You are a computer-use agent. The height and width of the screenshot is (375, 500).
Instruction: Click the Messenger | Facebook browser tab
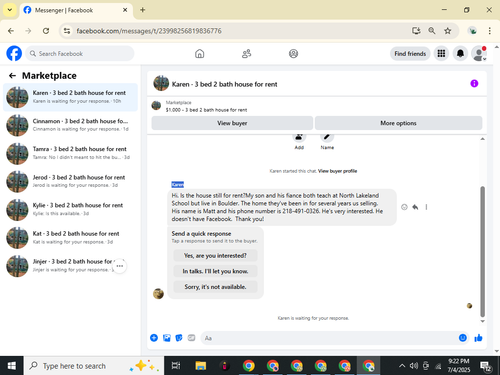(75, 10)
